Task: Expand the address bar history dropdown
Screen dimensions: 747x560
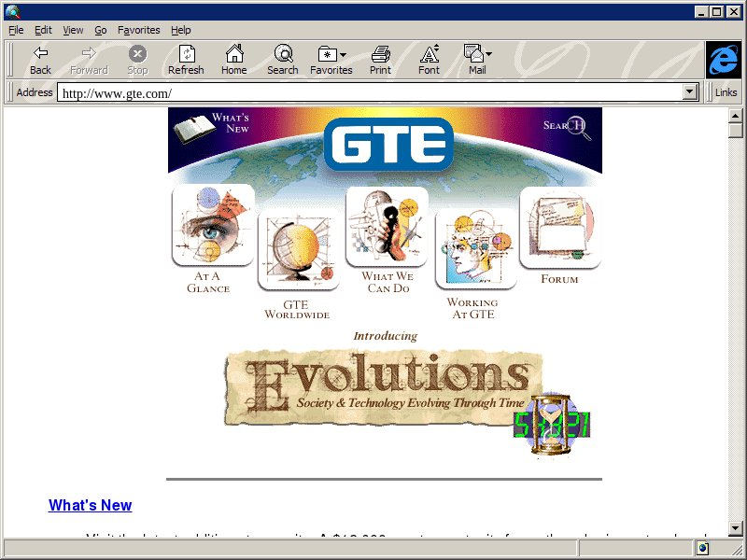Action: [691, 92]
